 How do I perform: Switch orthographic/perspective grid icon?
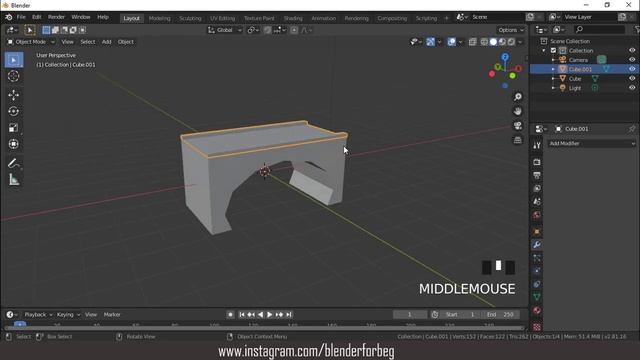click(x=518, y=140)
